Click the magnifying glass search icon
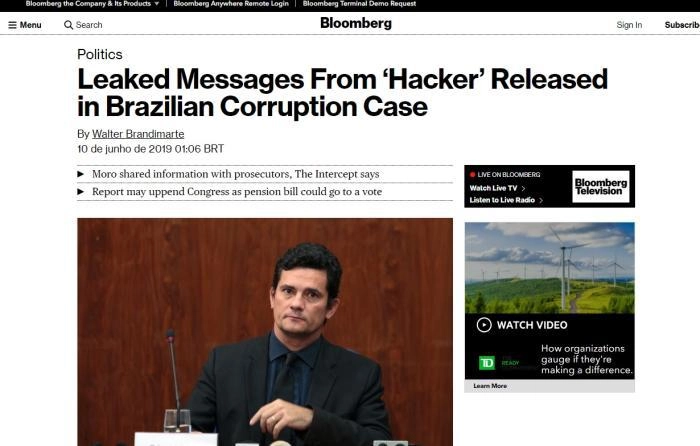The height and width of the screenshot is (446, 700). [x=68, y=25]
